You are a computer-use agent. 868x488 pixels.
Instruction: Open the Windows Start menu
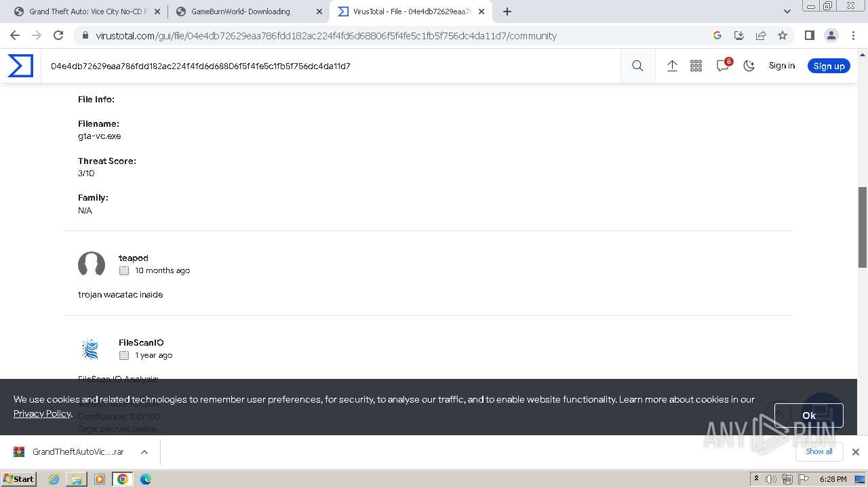click(x=18, y=479)
